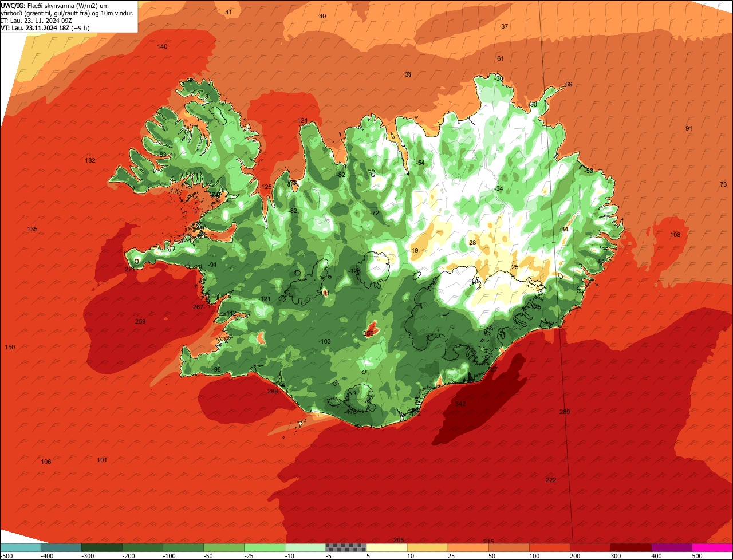The width and height of the screenshot is (733, 560).
Task: Click the map value 135 in the western sea
Action: pyautogui.click(x=32, y=229)
